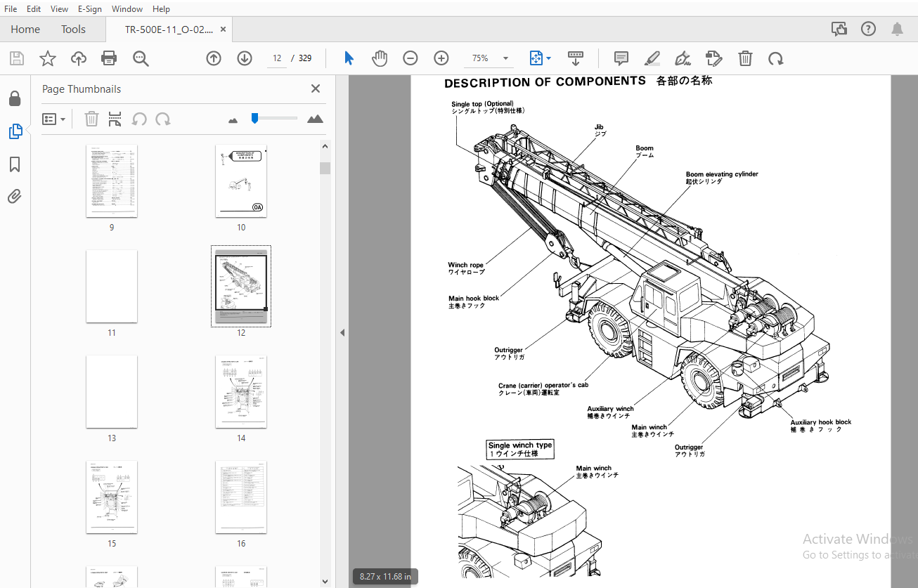Viewport: 918px width, 588px height.
Task: Click the Save file icon
Action: pos(17,58)
